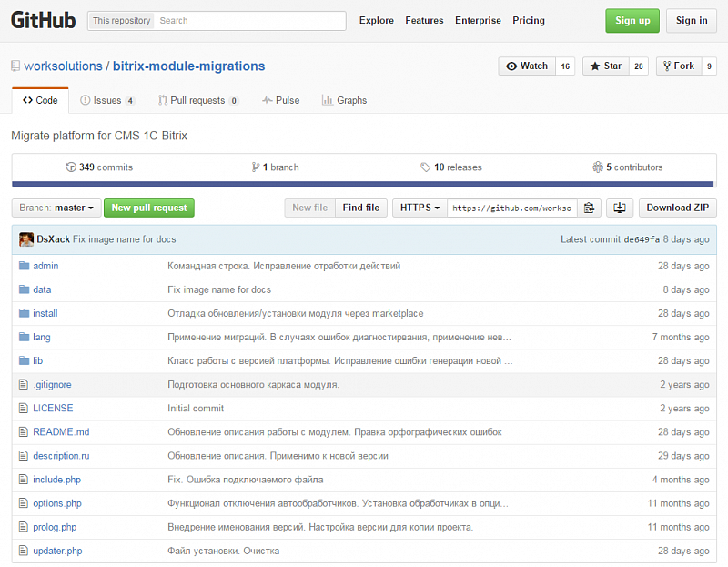Click the GitHub logo

tap(43, 20)
